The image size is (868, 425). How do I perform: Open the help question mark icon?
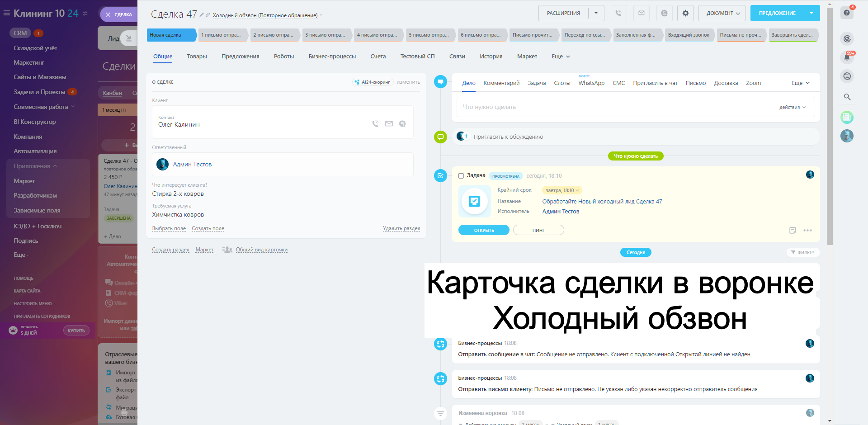pyautogui.click(x=847, y=13)
